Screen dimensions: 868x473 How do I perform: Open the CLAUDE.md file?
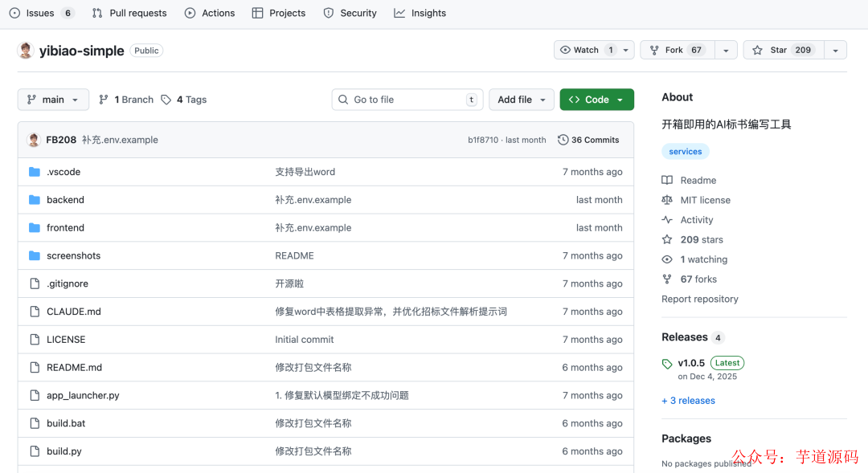[74, 312]
